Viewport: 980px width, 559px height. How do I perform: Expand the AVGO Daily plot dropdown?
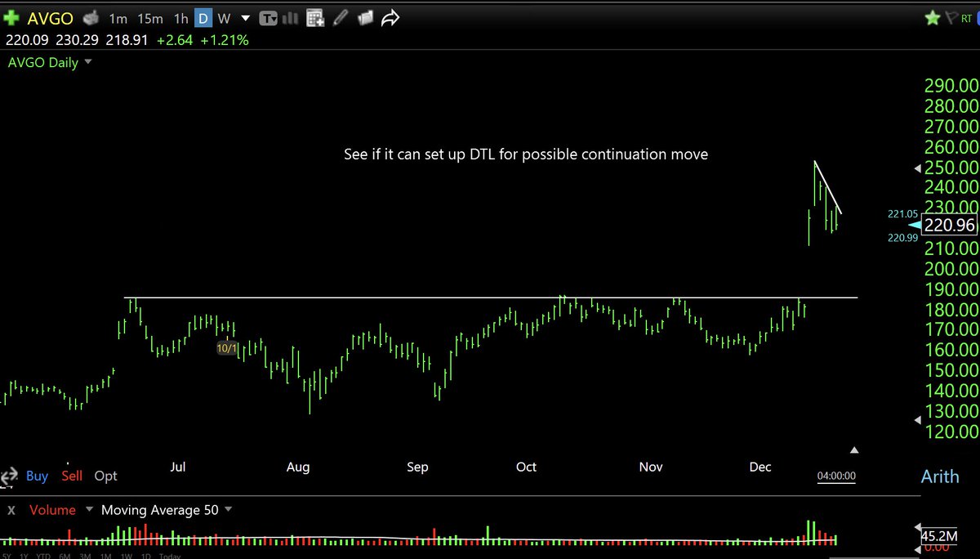(x=87, y=62)
